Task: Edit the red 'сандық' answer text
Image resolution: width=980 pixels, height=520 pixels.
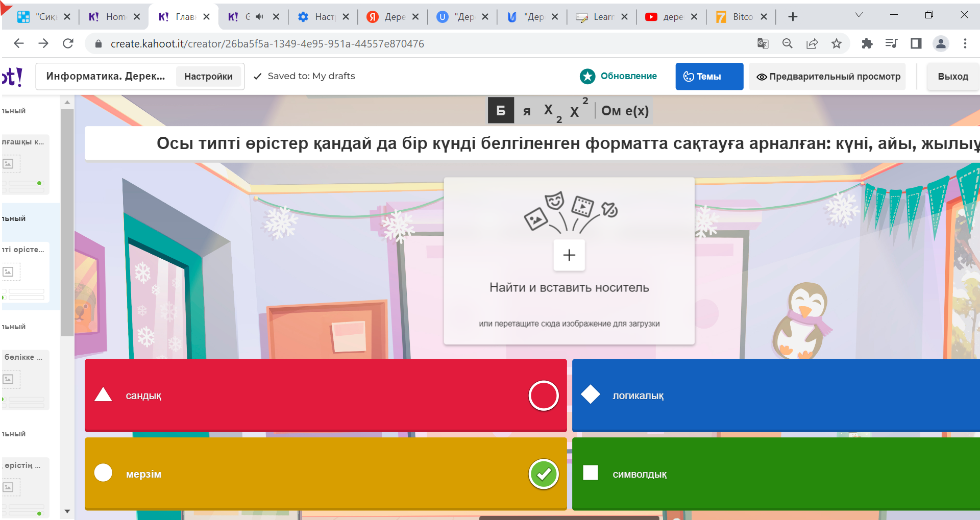Action: [143, 396]
